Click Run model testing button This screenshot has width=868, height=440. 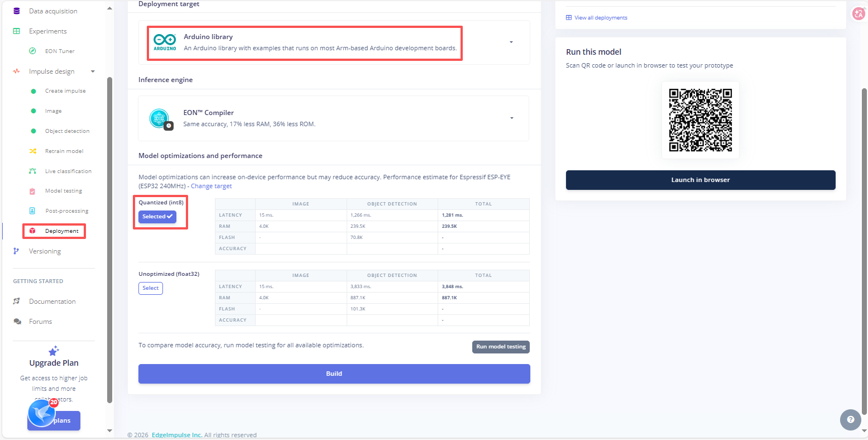click(x=501, y=347)
